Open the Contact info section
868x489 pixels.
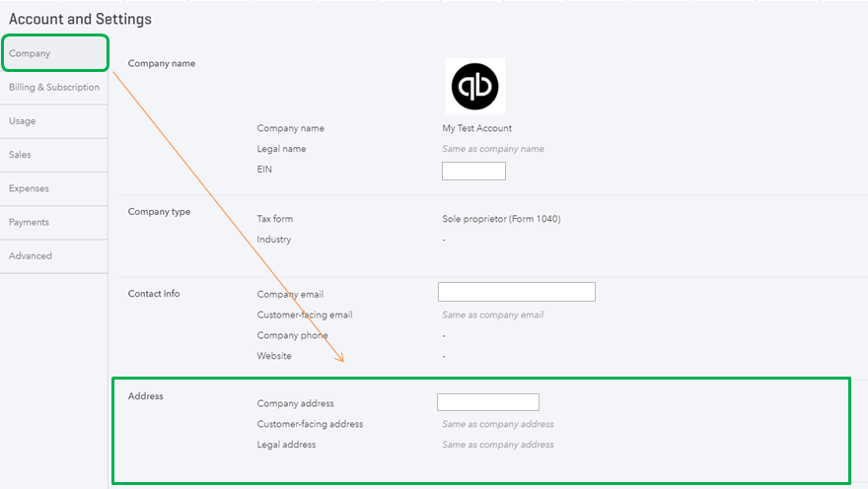[x=154, y=294]
